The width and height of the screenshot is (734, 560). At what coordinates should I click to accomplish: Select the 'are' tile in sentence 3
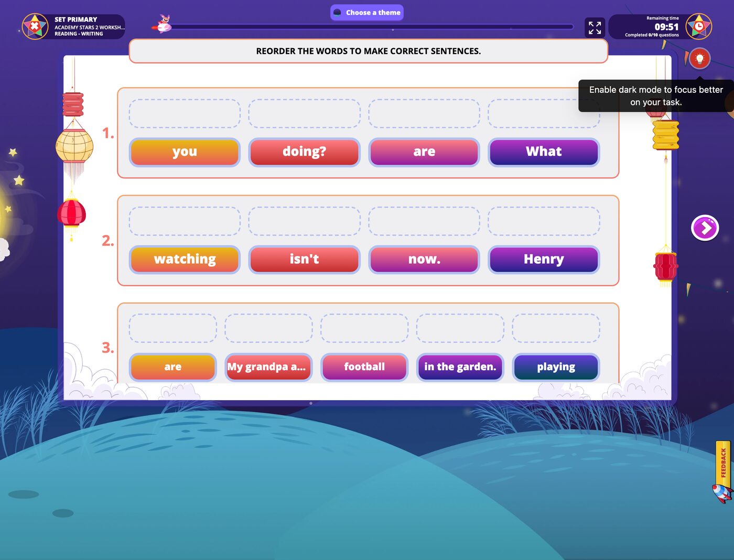[173, 367]
